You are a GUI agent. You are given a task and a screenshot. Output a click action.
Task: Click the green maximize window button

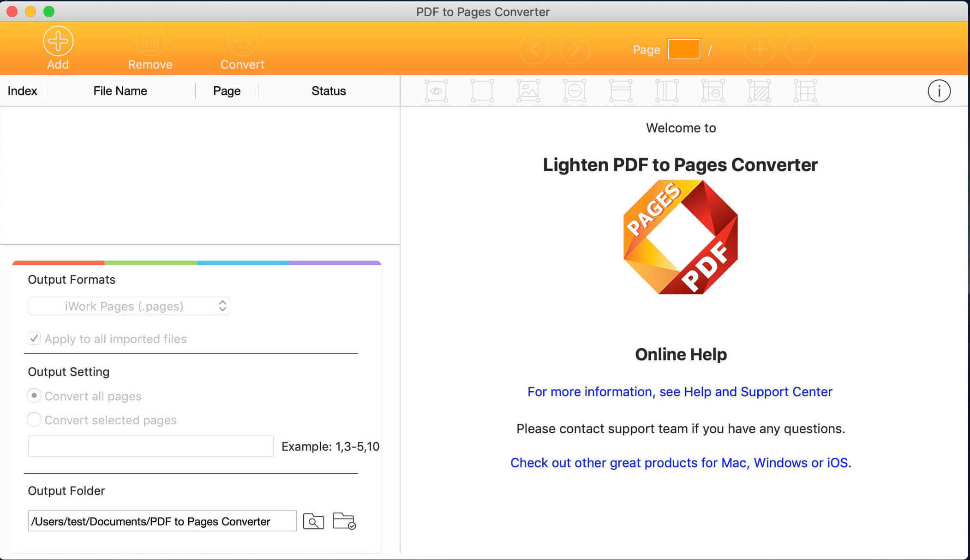(49, 12)
